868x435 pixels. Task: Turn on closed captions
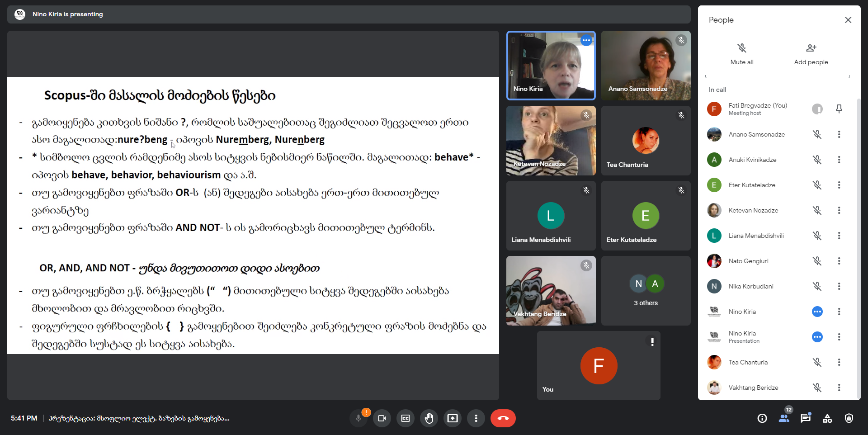(406, 418)
